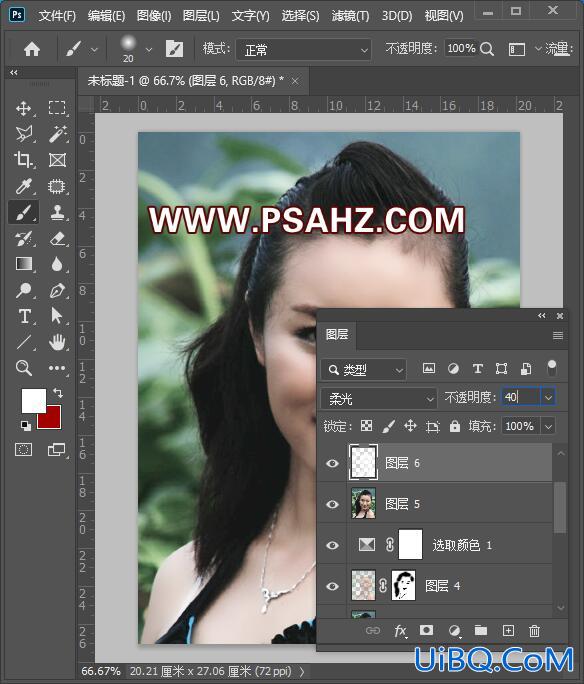Change the screen mode icon
The width and height of the screenshot is (584, 684).
click(56, 449)
